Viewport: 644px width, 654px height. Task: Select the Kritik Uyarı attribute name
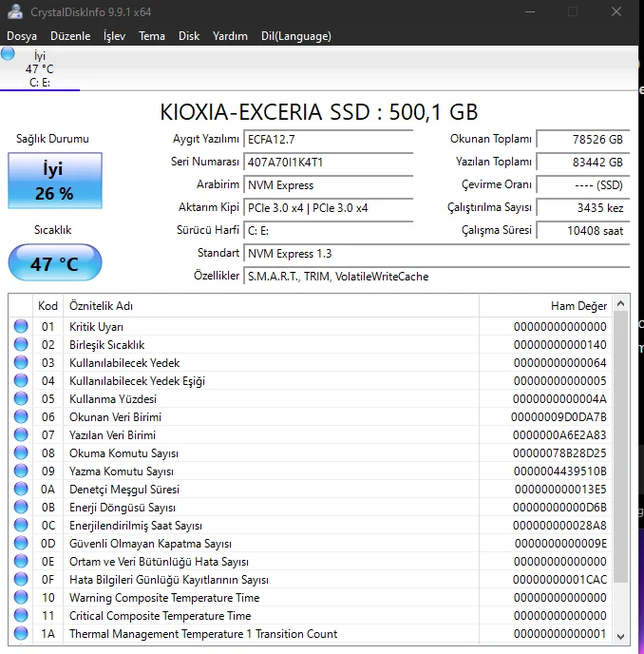tap(96, 327)
